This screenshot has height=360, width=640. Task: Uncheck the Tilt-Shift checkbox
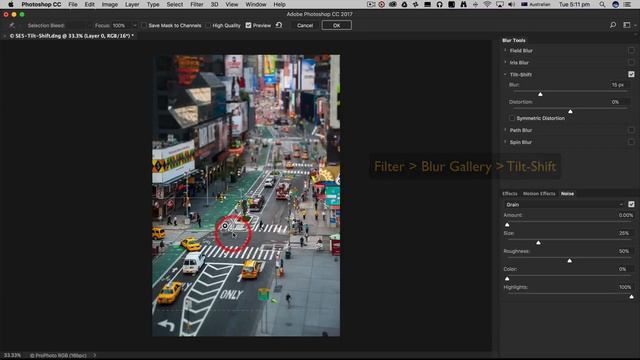[x=631, y=74]
